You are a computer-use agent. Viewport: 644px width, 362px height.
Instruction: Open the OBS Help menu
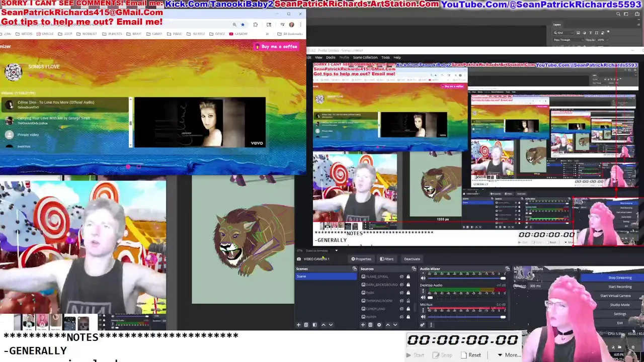pos(397,57)
